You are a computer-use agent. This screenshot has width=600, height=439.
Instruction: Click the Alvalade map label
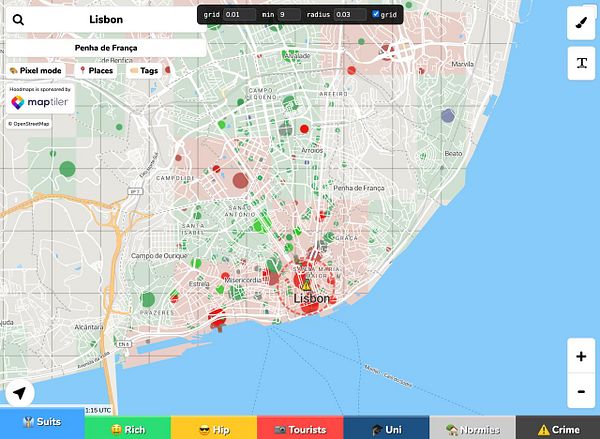[x=297, y=56]
